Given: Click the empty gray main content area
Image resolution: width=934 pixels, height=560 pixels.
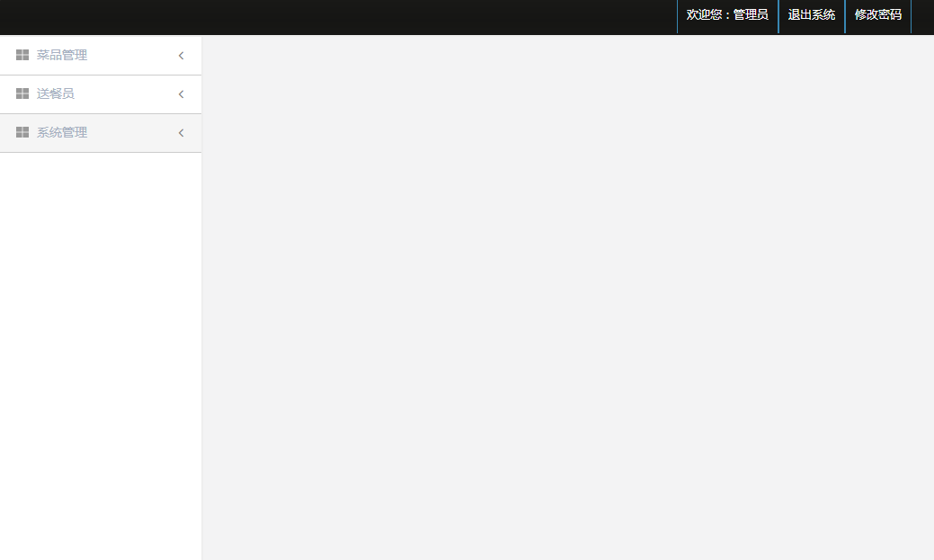Looking at the screenshot, I should pos(567,298).
